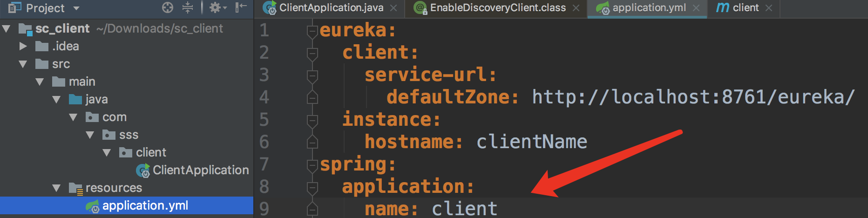The height and width of the screenshot is (218, 868).
Task: Collapse the sc_client project root
Action: pos(7,29)
